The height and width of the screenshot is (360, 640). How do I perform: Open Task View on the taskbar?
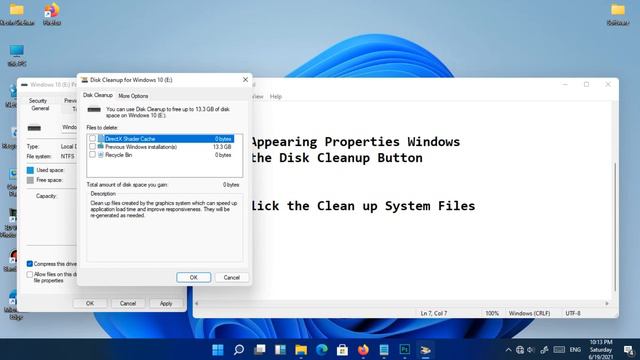pyautogui.click(x=260, y=350)
